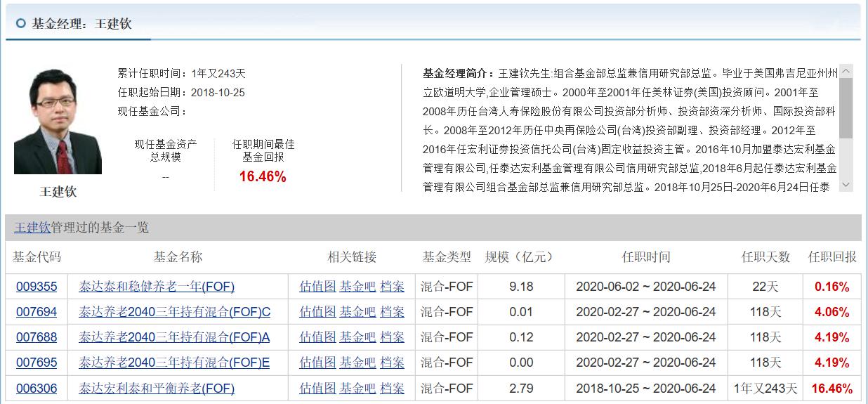Open 泰达养老2040三年持有混合(FOF)A fund page

[x=174, y=337]
